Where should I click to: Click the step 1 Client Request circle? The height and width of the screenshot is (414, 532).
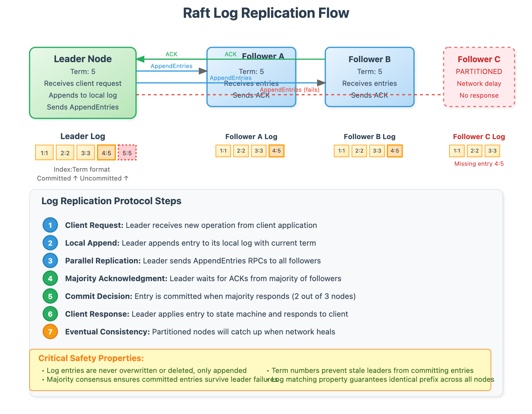(x=50, y=225)
